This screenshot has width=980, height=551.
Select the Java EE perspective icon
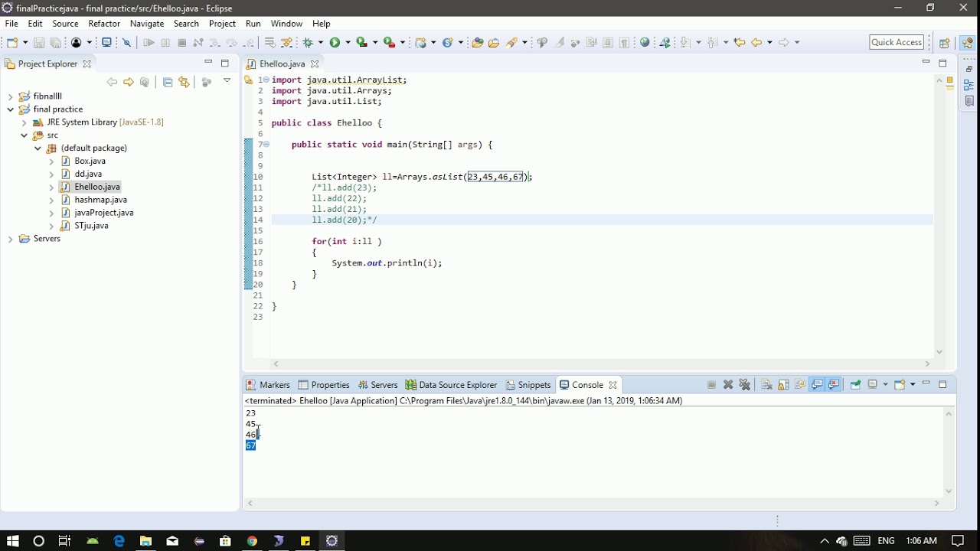[968, 43]
